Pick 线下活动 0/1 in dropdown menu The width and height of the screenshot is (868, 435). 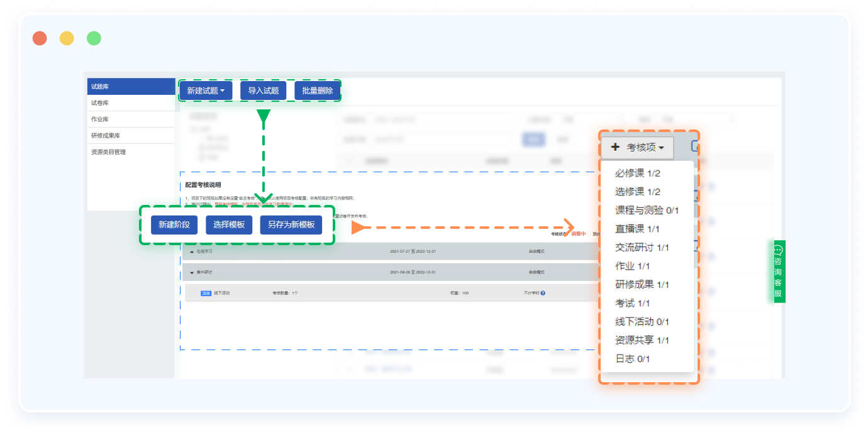(642, 322)
